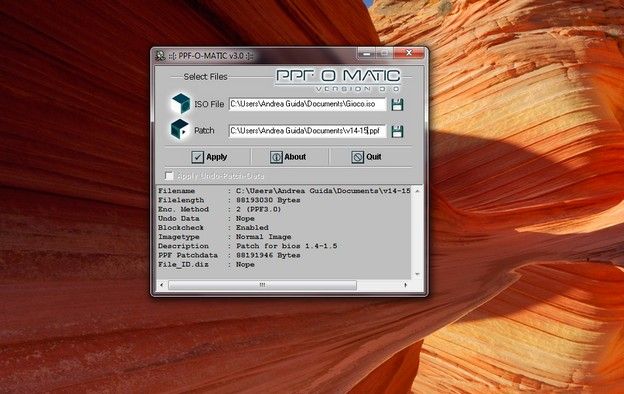Click the horizontal scrollbar thumb in log
Screen dimensions: 624x394
coord(262,285)
